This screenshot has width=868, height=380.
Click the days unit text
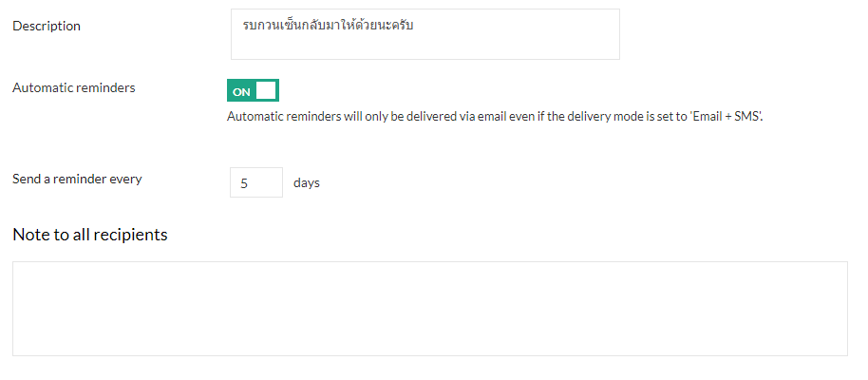[x=307, y=182]
